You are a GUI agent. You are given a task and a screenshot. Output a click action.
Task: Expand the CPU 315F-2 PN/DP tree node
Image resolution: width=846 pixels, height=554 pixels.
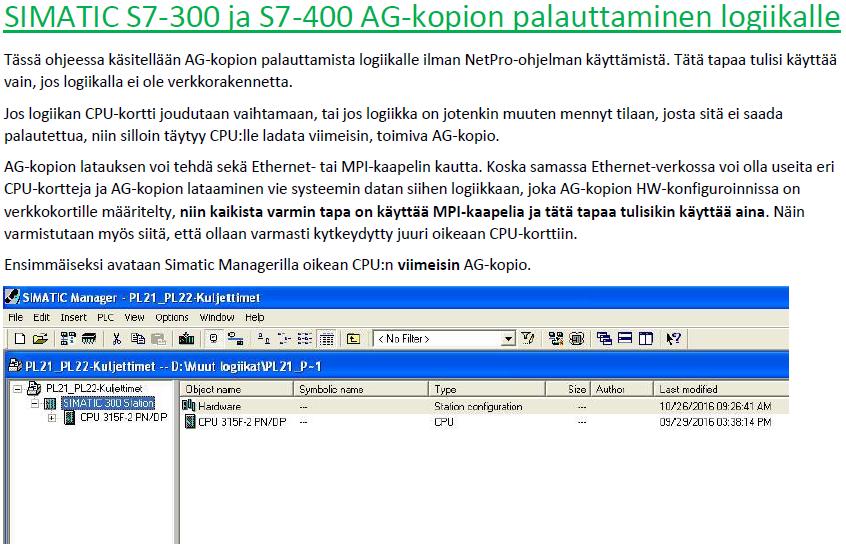pos(52,418)
